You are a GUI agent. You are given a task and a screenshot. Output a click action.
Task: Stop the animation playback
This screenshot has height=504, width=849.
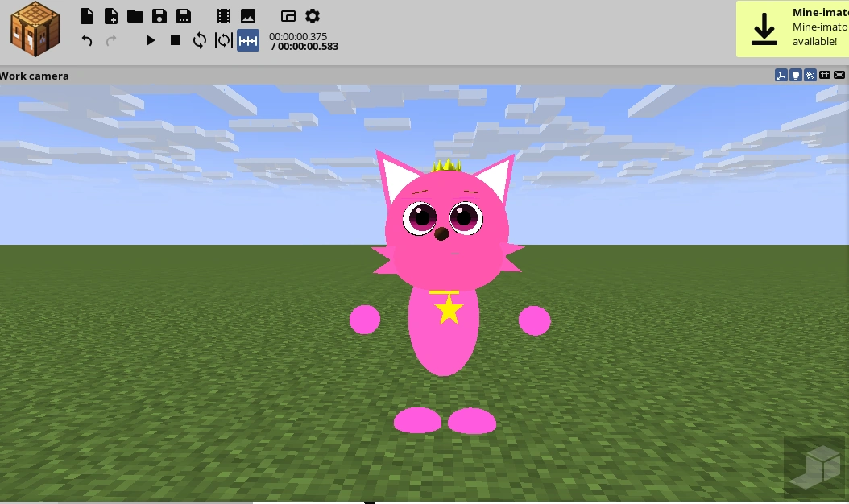(175, 40)
